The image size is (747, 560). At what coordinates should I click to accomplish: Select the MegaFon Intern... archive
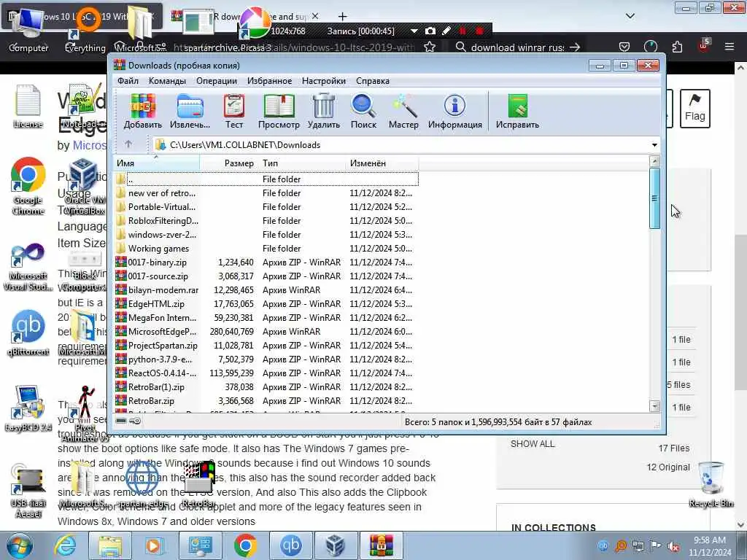[266, 317]
